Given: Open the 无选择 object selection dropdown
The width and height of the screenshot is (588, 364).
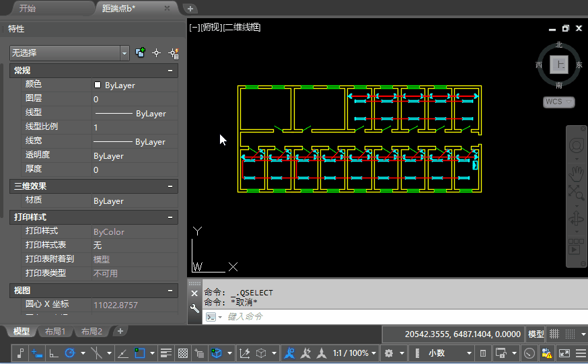Looking at the screenshot, I should coord(124,53).
